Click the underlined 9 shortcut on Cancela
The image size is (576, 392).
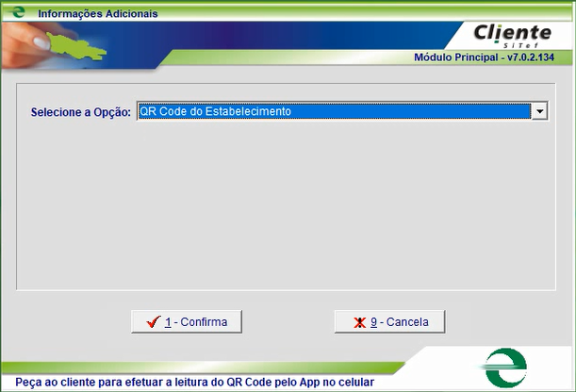[x=373, y=322]
